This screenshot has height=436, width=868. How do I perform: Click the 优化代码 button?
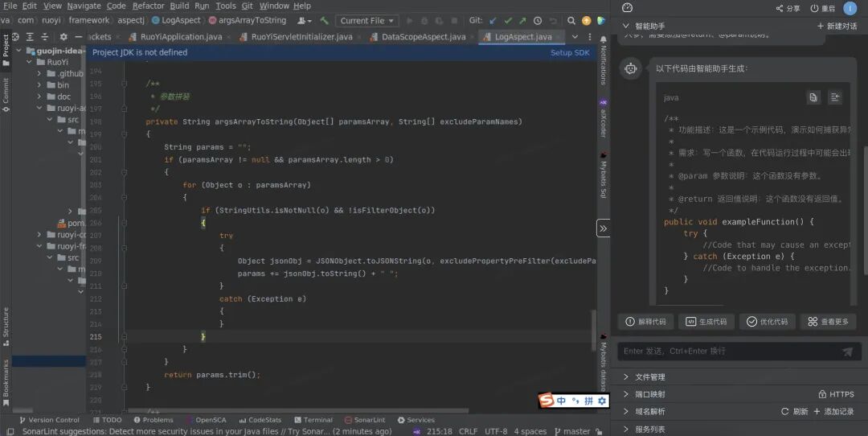[x=768, y=321]
